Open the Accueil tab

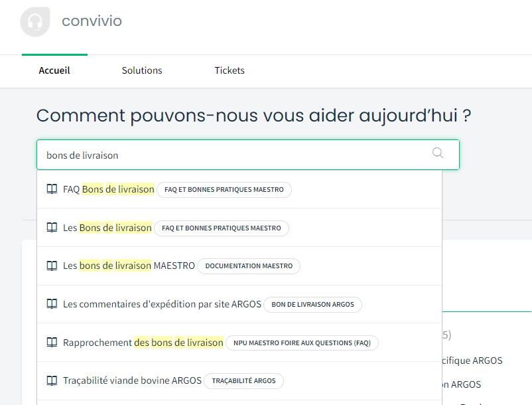click(54, 70)
